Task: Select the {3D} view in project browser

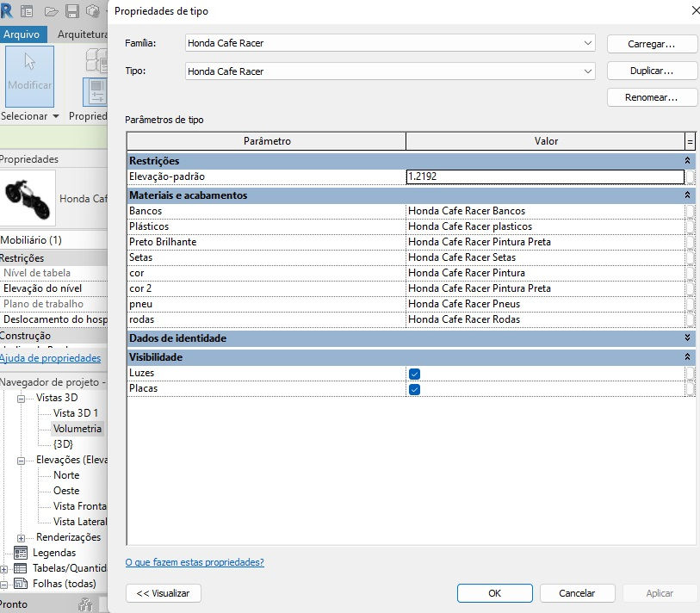Action: tap(63, 443)
